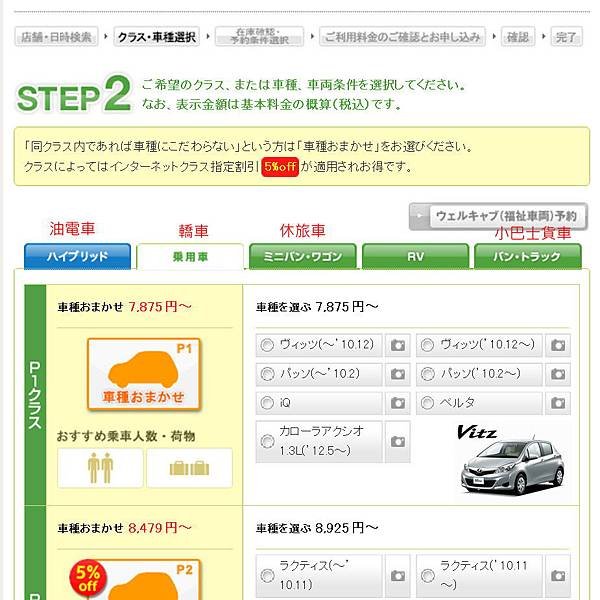600x600 pixels.
Task: Open camera icon for ラクティス(~'10.11)
Action: (x=398, y=576)
